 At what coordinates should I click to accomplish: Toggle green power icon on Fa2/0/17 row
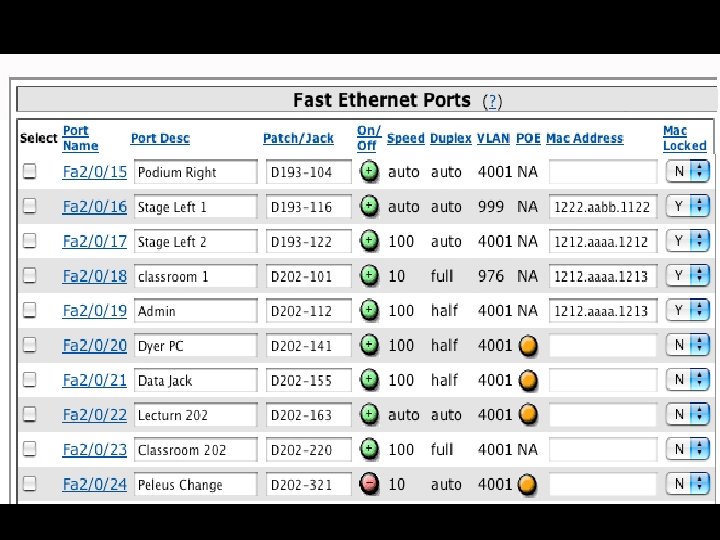click(x=369, y=241)
